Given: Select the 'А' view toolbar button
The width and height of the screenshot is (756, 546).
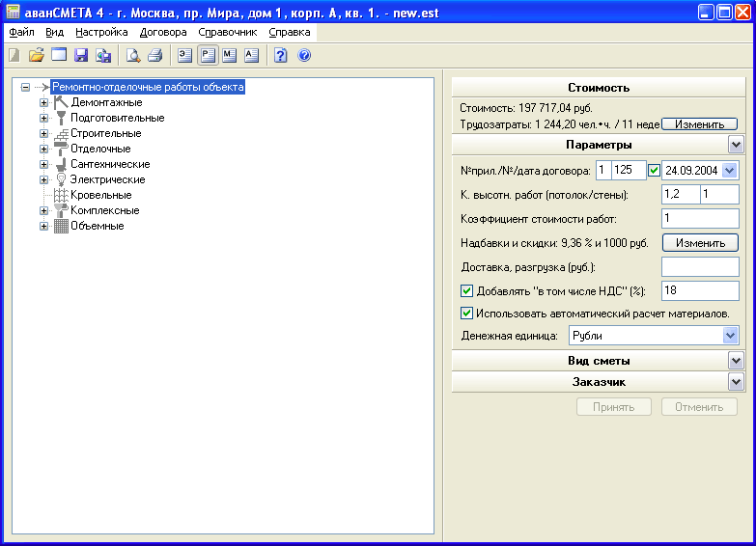Looking at the screenshot, I should coord(251,55).
